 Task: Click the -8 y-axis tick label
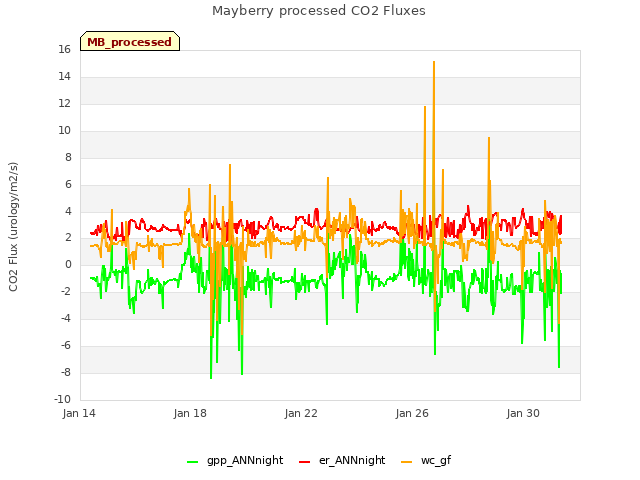point(66,373)
